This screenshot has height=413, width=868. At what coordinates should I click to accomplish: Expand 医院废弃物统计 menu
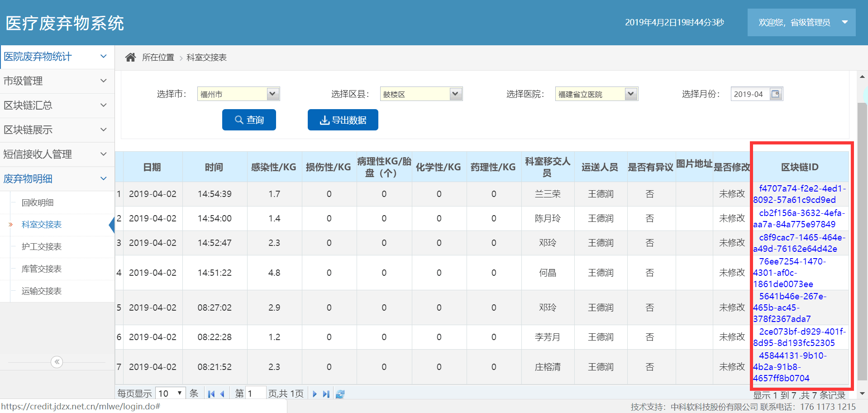[x=57, y=57]
